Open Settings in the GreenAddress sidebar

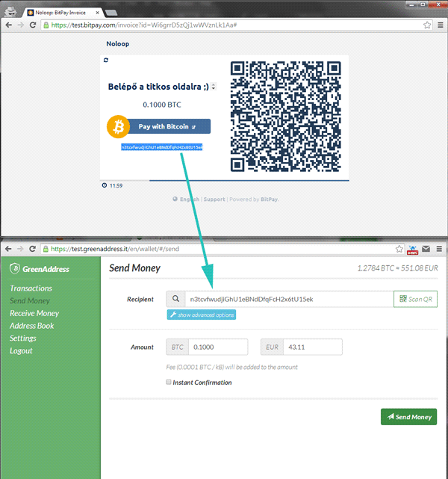[x=23, y=339]
